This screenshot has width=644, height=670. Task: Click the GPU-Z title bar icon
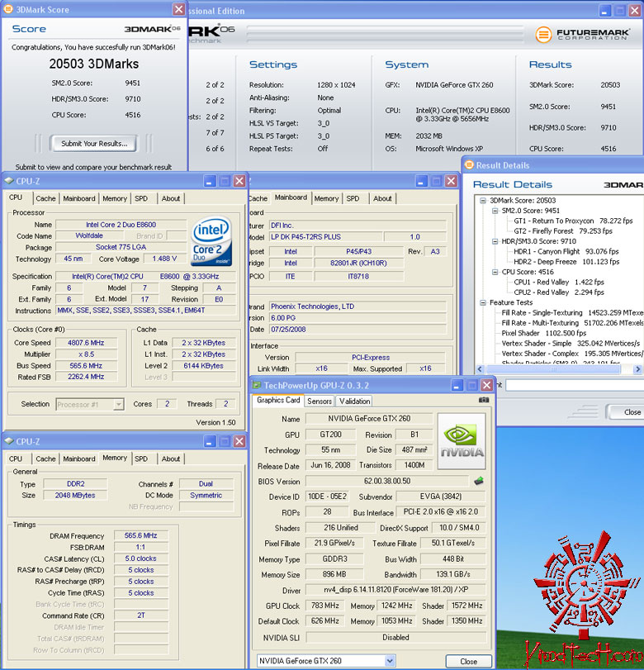pos(257,385)
